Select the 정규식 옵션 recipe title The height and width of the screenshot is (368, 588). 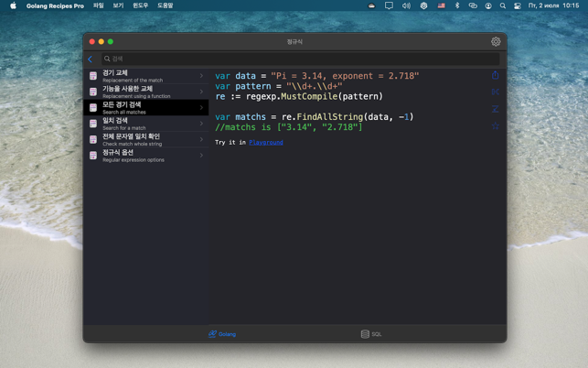[118, 153]
